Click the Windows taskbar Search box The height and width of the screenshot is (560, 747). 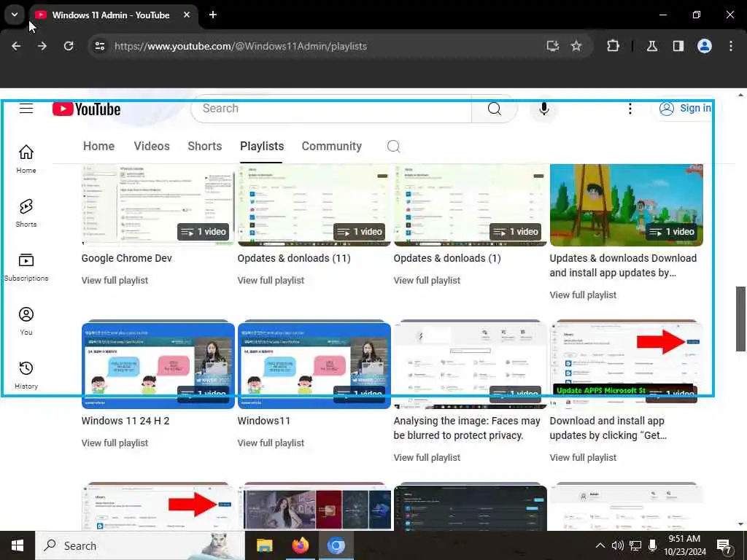(140, 545)
